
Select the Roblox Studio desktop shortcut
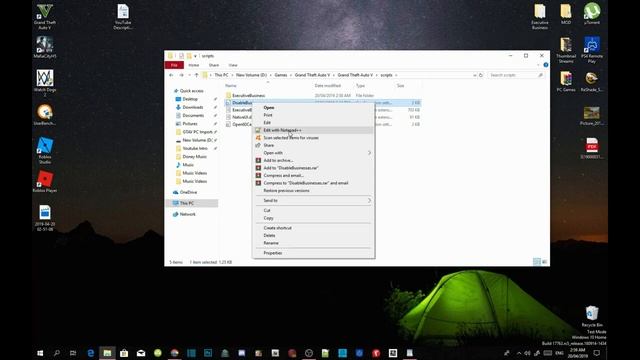(44, 150)
